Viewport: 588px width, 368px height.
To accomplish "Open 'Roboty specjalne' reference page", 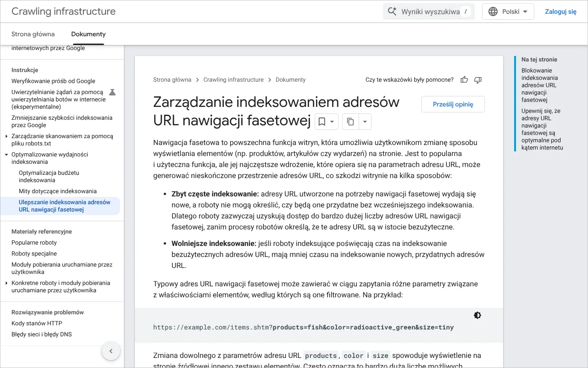I will click(34, 254).
